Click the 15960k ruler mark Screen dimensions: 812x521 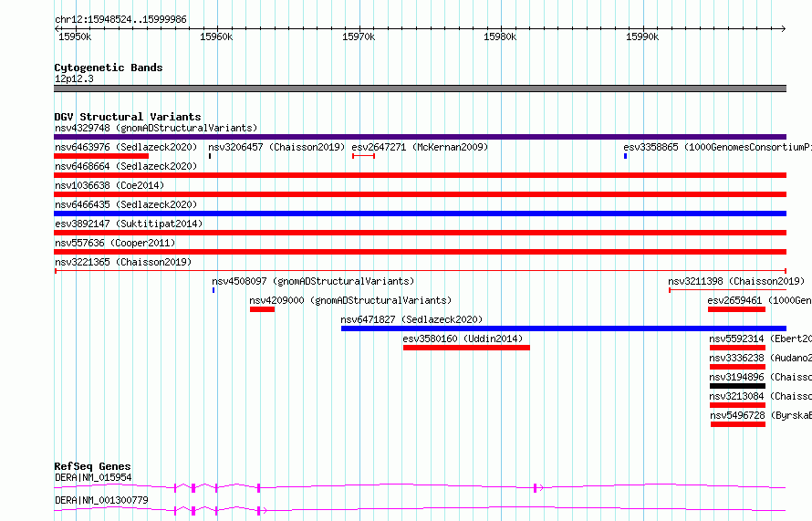click(x=216, y=36)
